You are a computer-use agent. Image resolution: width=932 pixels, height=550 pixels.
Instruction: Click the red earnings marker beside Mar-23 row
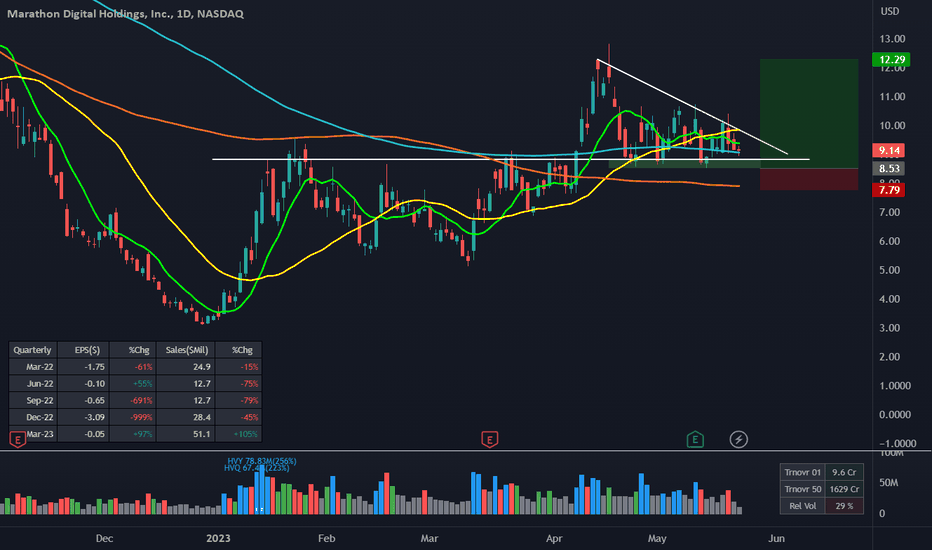(x=17, y=440)
